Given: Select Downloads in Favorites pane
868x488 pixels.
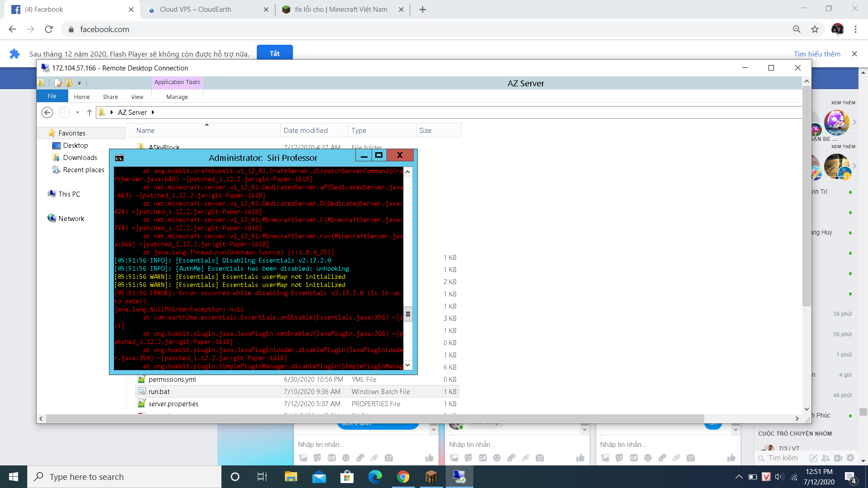Looking at the screenshot, I should tap(80, 158).
